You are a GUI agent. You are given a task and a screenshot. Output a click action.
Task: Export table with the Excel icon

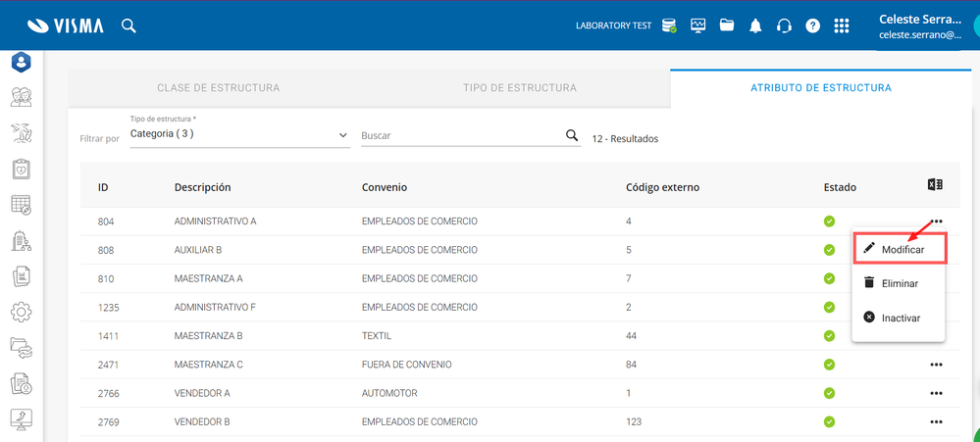934,185
